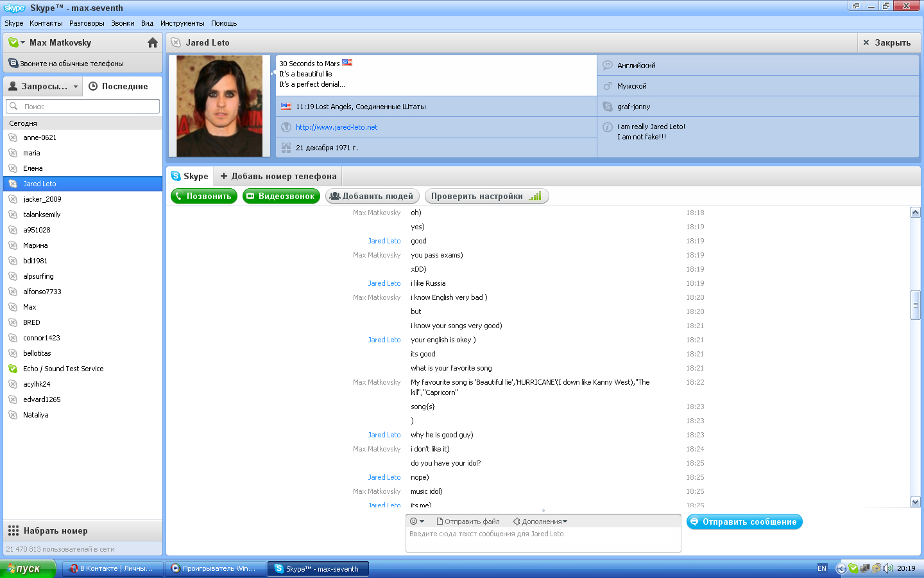Select contact jacker_2009
Viewport: 924px width, 578px height.
point(83,199)
